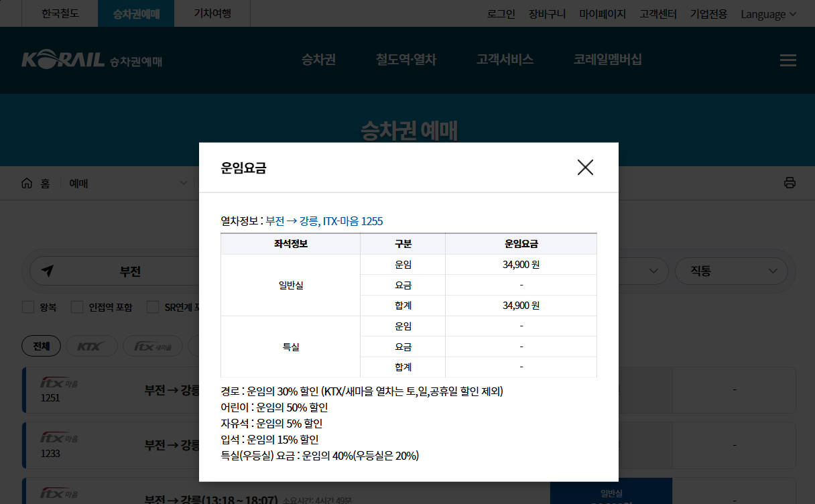Click the 좌석정보 column header
Screen dimensions: 815x504
[290, 244]
